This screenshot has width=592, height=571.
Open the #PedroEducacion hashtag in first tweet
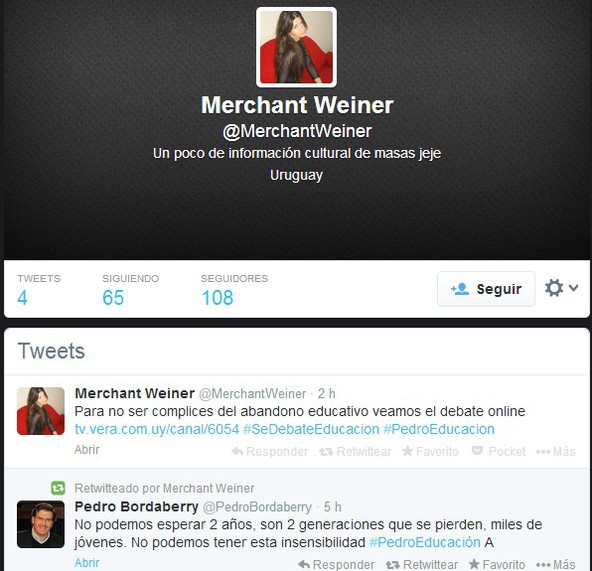click(x=439, y=429)
